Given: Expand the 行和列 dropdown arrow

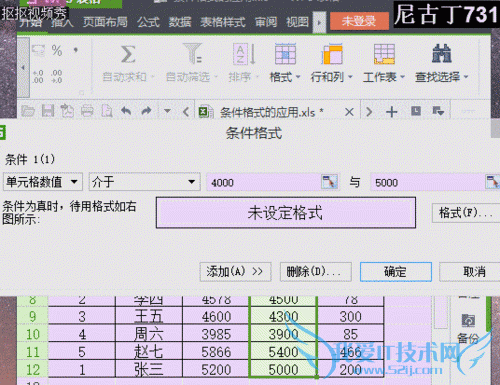Looking at the screenshot, I should [350, 77].
